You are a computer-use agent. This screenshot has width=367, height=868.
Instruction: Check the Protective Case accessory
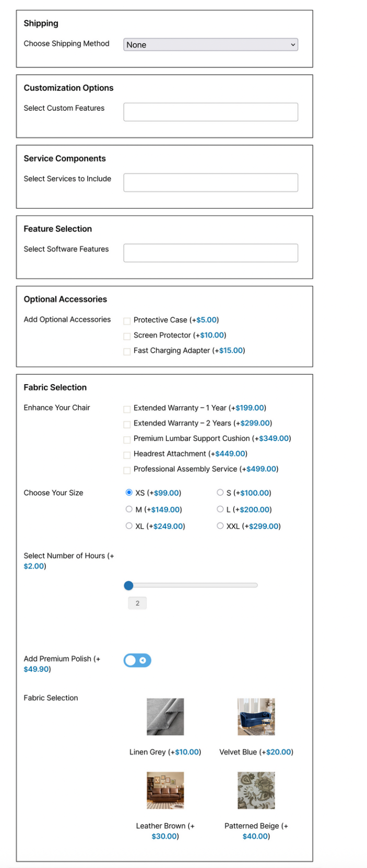pos(127,321)
